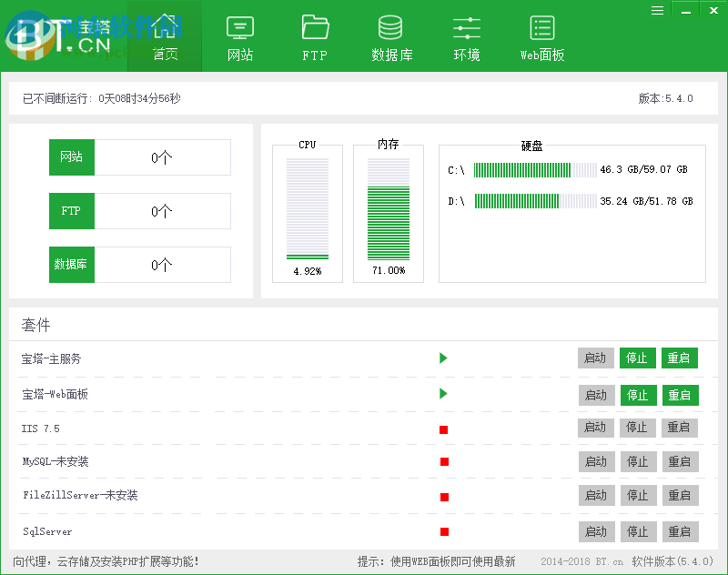Toggle the running indicator for 宝塔-Web面板

[443, 394]
